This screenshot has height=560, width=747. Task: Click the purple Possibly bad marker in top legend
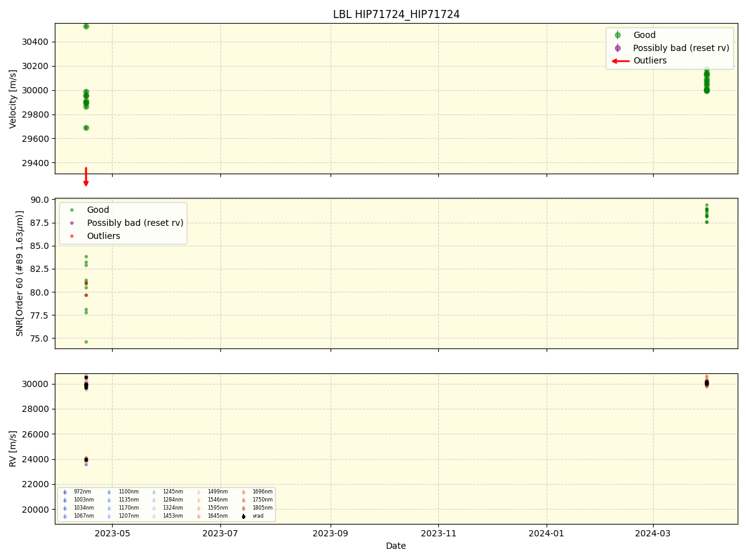[618, 48]
